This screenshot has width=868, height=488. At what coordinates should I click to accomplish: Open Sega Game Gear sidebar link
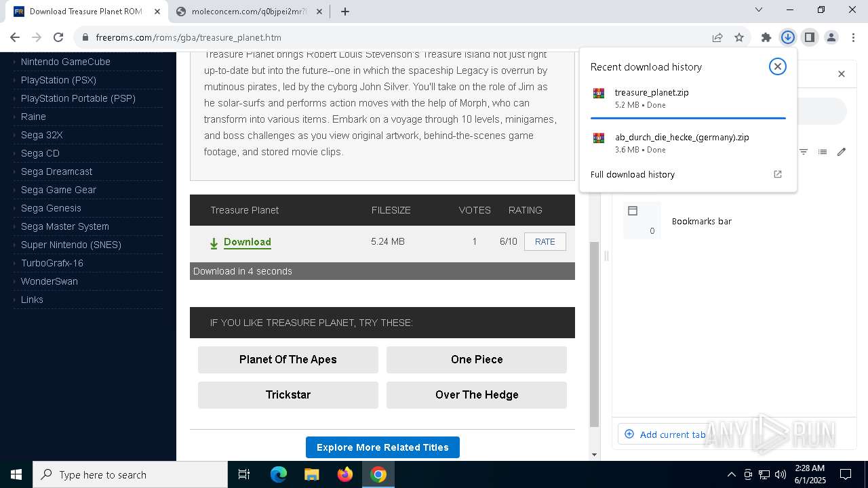(58, 190)
